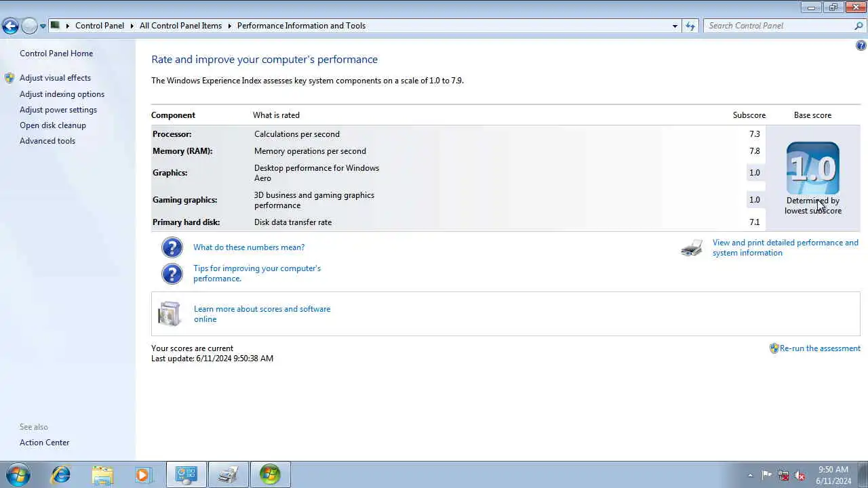The image size is (868, 488).
Task: Select Control Panel breadcrumb
Action: point(100,26)
